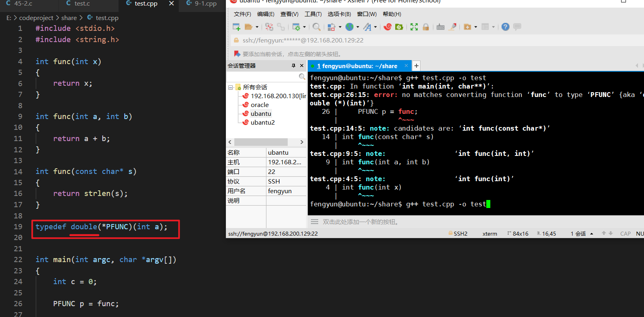Click the orange folder plus icon
The height and width of the screenshot is (317, 644).
[x=467, y=27]
